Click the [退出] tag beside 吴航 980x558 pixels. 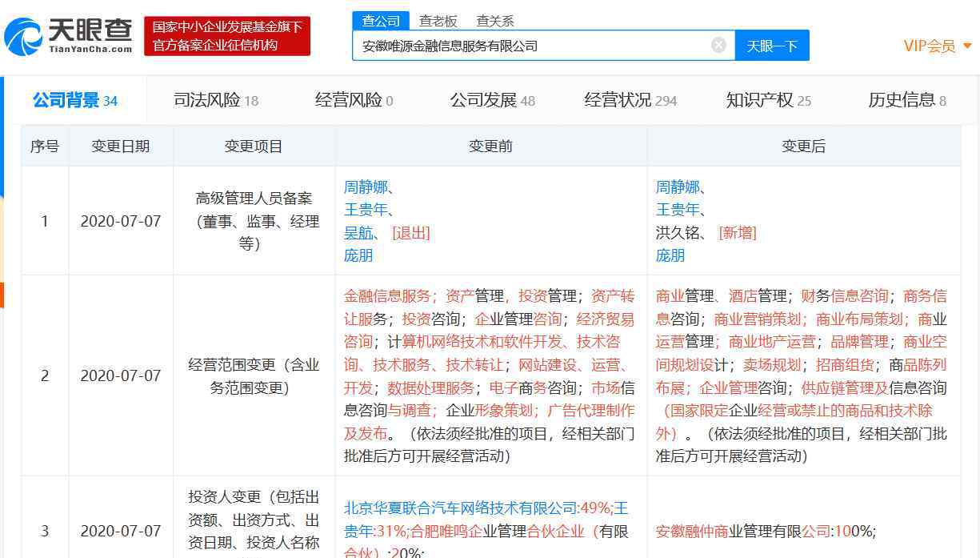pyautogui.click(x=411, y=233)
